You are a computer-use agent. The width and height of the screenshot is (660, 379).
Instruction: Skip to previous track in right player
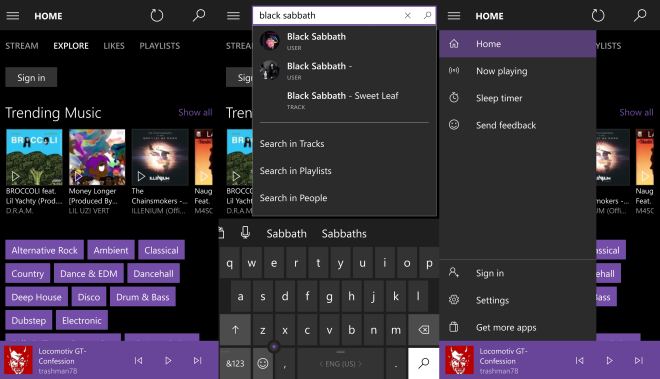click(580, 360)
